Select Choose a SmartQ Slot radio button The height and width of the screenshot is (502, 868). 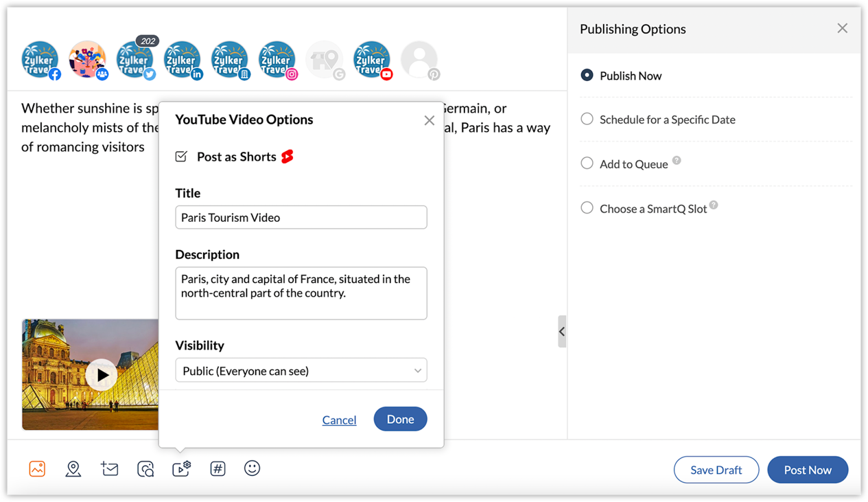[x=587, y=207]
